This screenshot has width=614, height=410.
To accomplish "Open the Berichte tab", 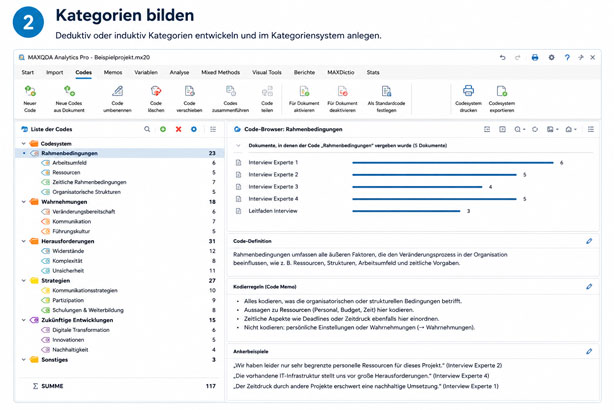I will [304, 72].
